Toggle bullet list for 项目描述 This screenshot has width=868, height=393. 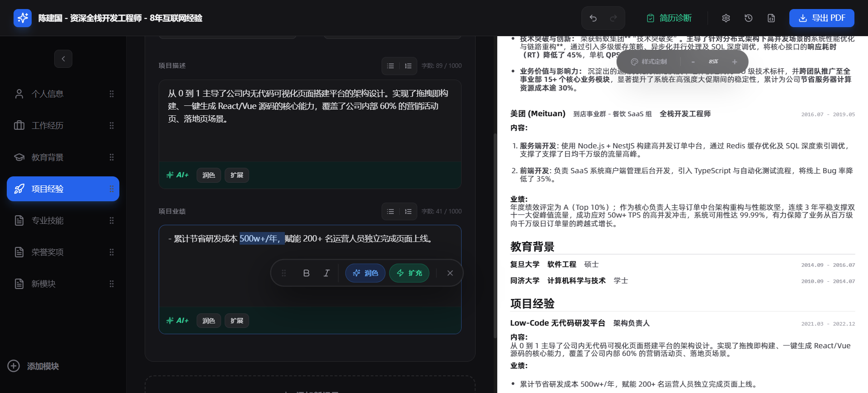pyautogui.click(x=391, y=66)
